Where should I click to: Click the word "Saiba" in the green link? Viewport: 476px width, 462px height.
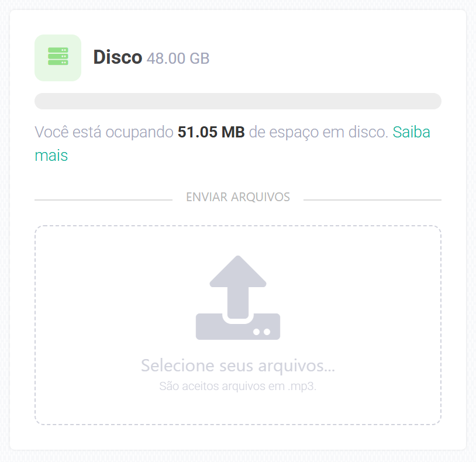(411, 132)
